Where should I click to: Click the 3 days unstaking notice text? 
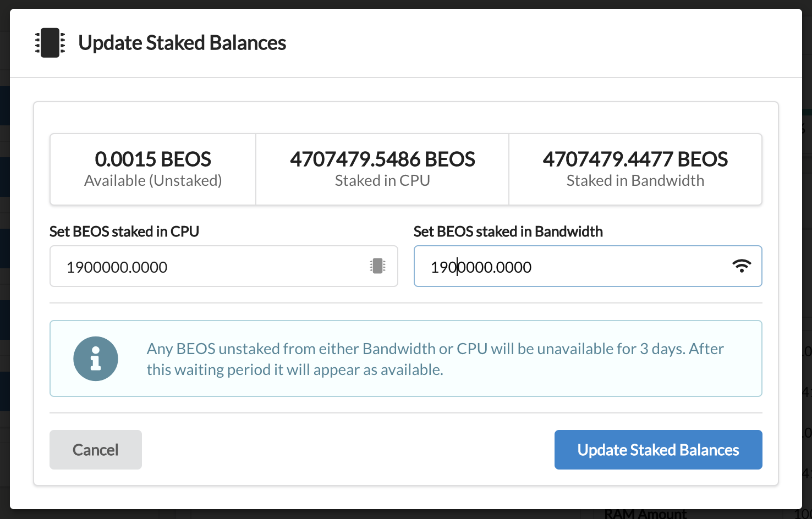click(435, 359)
